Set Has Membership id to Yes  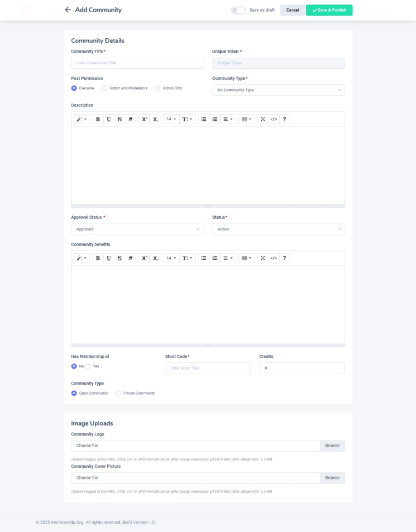coord(88,366)
